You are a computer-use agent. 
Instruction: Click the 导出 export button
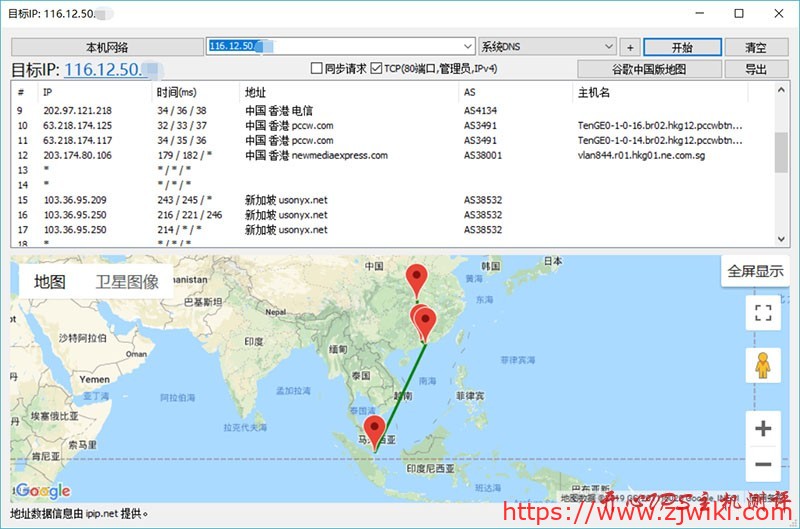pyautogui.click(x=756, y=69)
